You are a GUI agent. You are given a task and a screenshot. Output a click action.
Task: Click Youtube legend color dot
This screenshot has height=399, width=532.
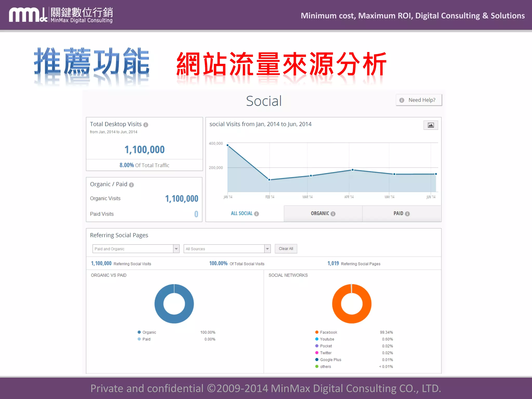click(317, 339)
